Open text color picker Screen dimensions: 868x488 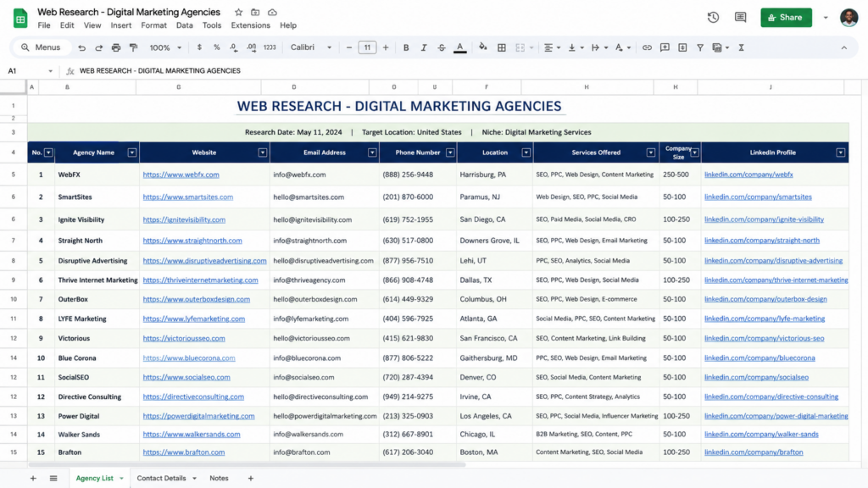[x=459, y=47]
